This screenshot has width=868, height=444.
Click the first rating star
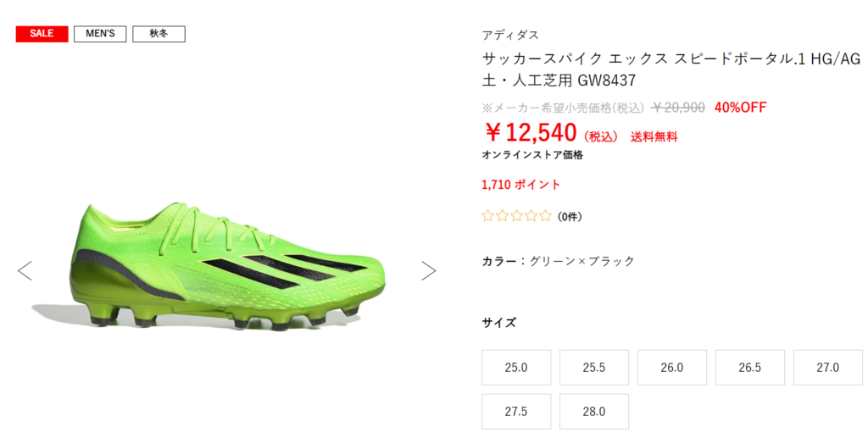click(x=487, y=216)
